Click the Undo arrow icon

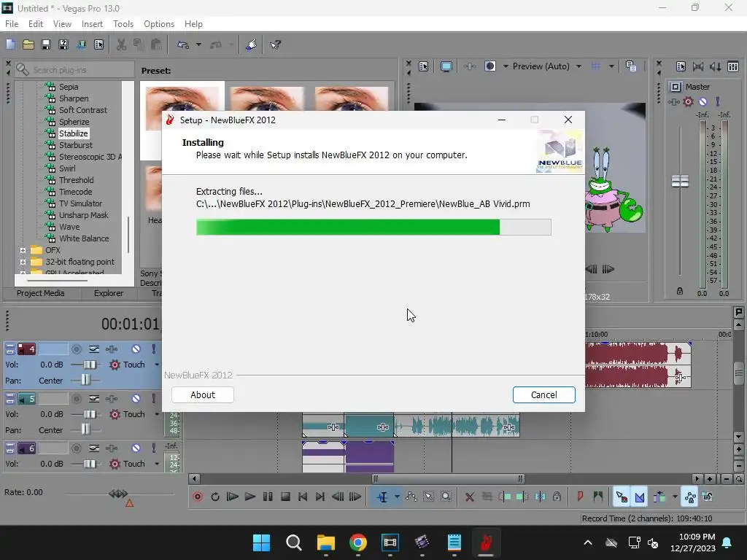[183, 44]
